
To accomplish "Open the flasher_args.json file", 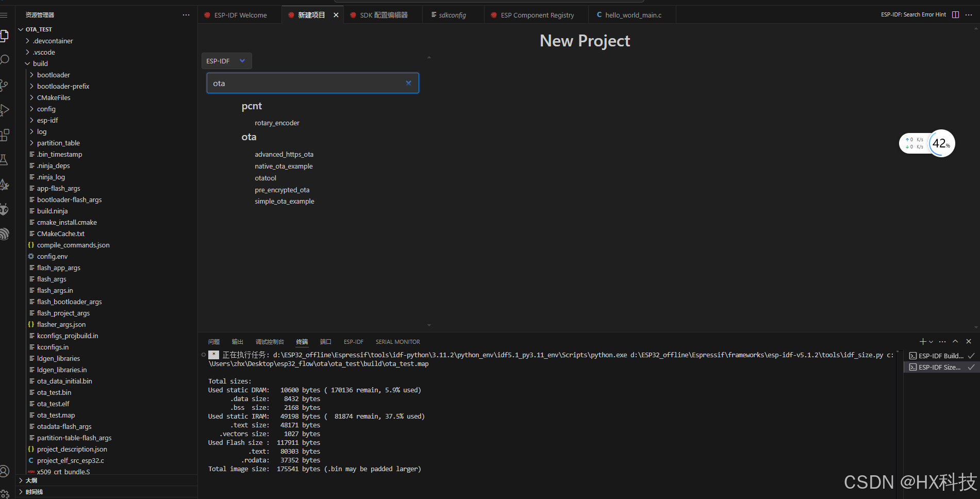I will pos(61,324).
